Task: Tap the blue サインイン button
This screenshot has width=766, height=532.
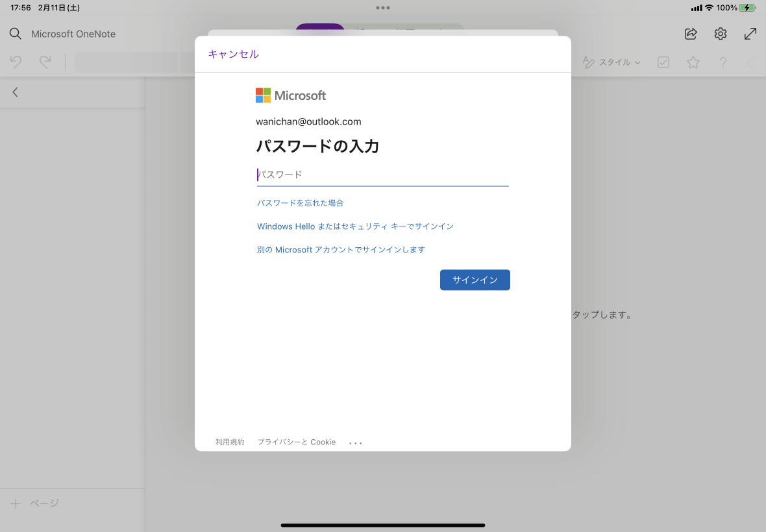Action: pyautogui.click(x=475, y=280)
